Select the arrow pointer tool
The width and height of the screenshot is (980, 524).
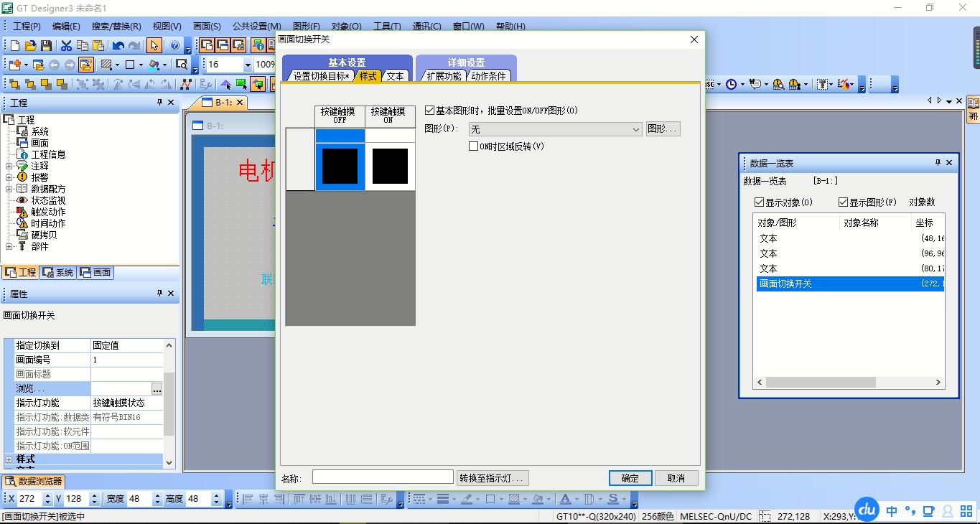(154, 45)
